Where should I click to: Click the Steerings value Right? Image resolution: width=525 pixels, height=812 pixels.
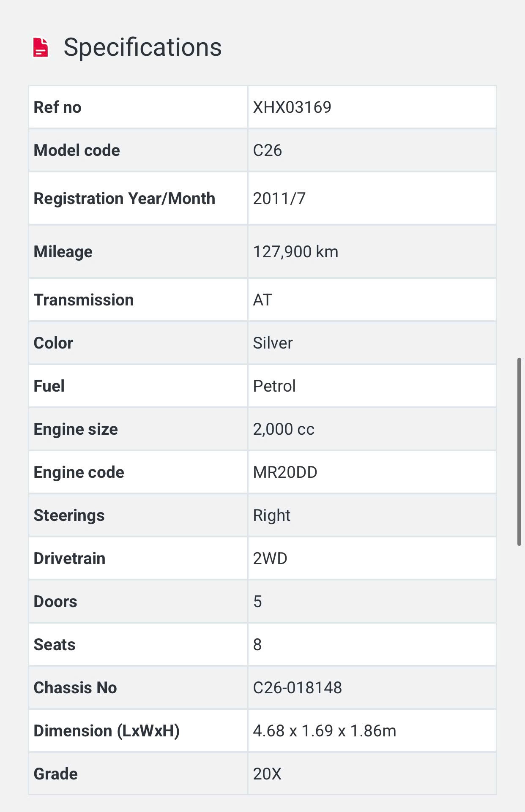click(271, 515)
